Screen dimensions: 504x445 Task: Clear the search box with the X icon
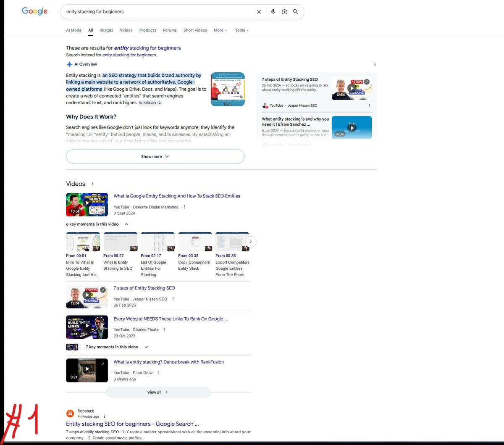pyautogui.click(x=259, y=12)
